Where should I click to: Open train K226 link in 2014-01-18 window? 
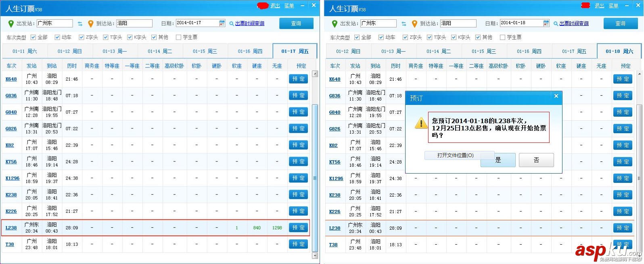point(335,212)
